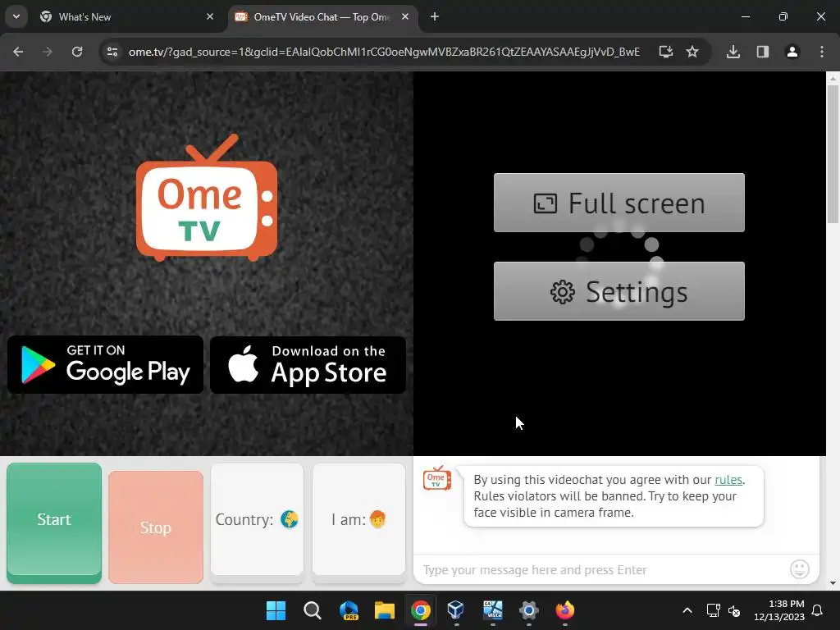This screenshot has width=840, height=630.
Task: Bookmark this page with the star icon
Action: (x=692, y=52)
